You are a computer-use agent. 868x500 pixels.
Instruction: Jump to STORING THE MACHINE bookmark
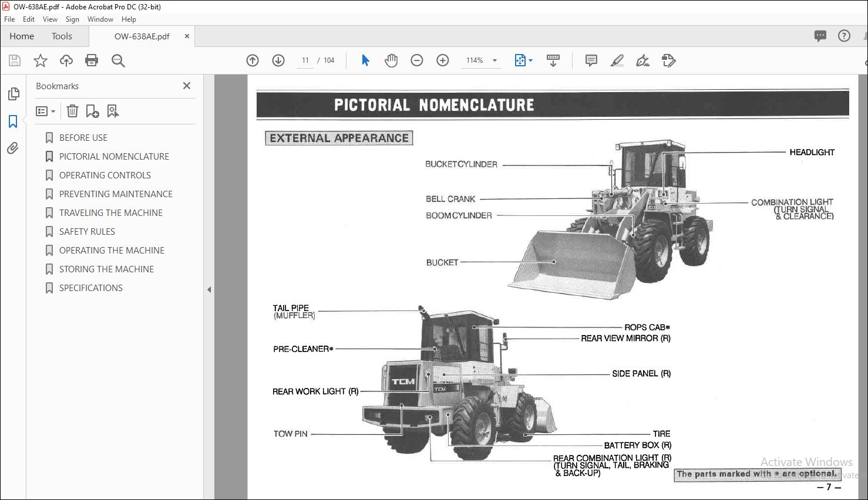106,269
